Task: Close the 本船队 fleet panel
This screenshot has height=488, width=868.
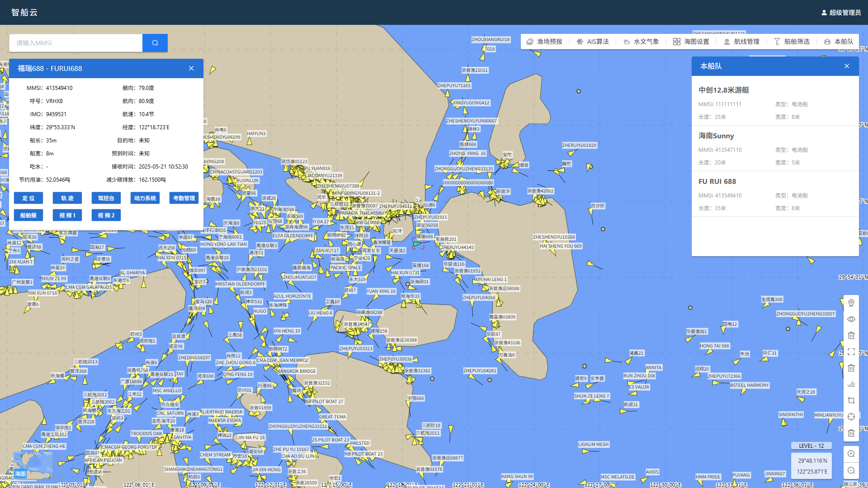Action: pos(846,66)
